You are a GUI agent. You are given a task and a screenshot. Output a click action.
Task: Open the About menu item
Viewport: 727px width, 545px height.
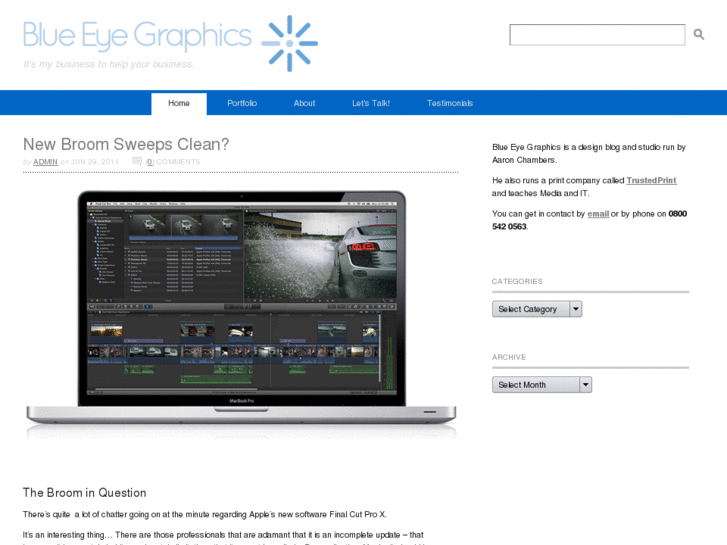coord(304,103)
